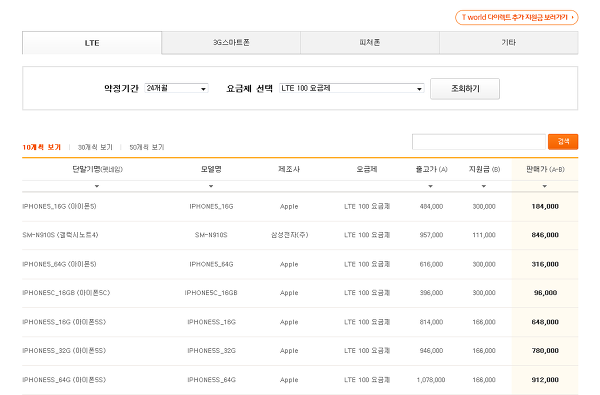The height and width of the screenshot is (395, 600).
Task: Sort by 지원금 (B) column arrow
Action: [x=484, y=186]
